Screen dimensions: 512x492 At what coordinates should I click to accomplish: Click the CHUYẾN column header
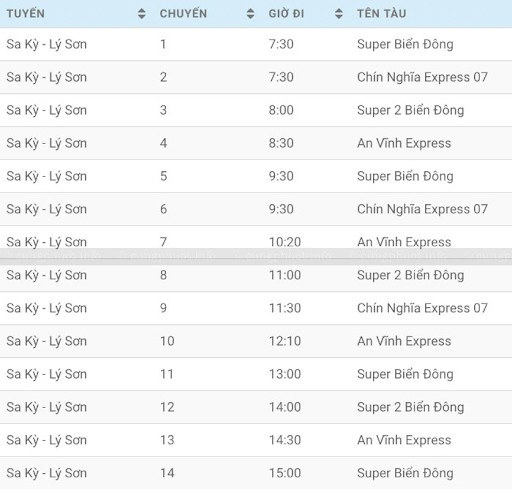[x=183, y=14]
